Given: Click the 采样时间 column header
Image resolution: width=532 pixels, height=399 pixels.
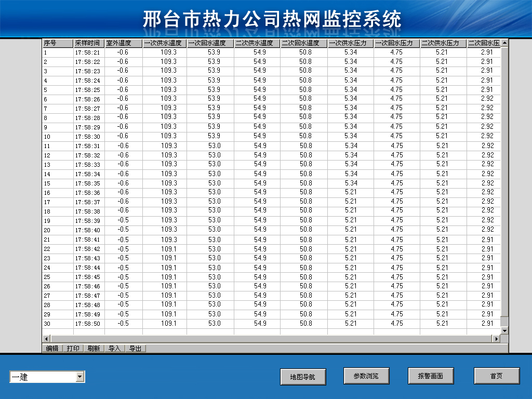Looking at the screenshot, I should (x=88, y=43).
